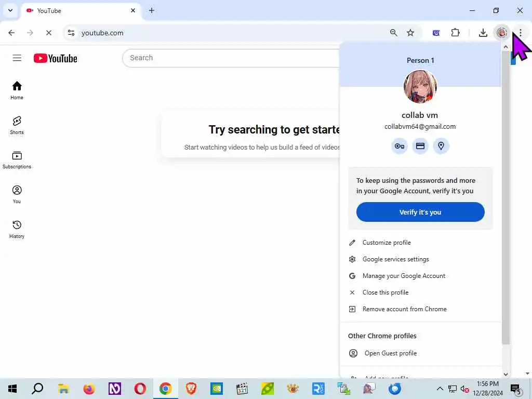The width and height of the screenshot is (532, 399).
Task: Open the Windows notification center
Action: pyautogui.click(x=515, y=389)
